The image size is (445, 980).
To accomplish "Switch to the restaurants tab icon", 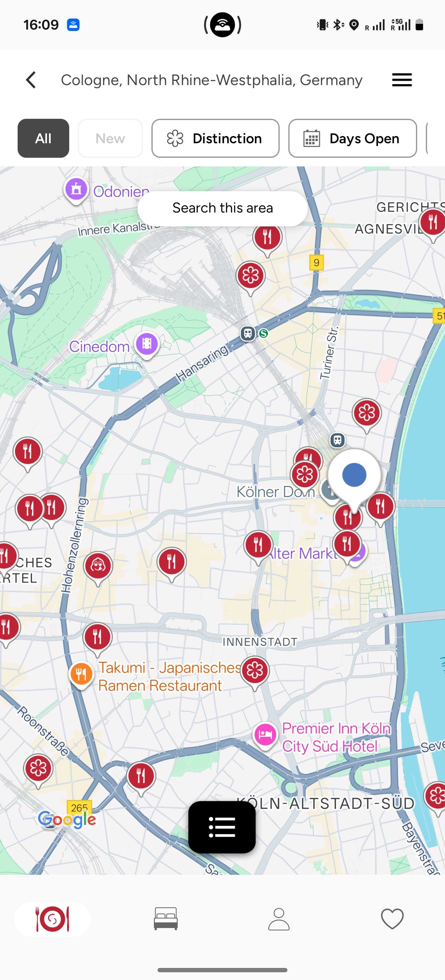I will (x=53, y=918).
